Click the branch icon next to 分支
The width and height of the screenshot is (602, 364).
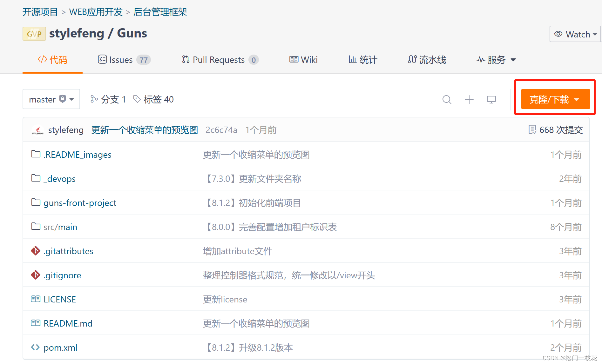[x=94, y=99]
